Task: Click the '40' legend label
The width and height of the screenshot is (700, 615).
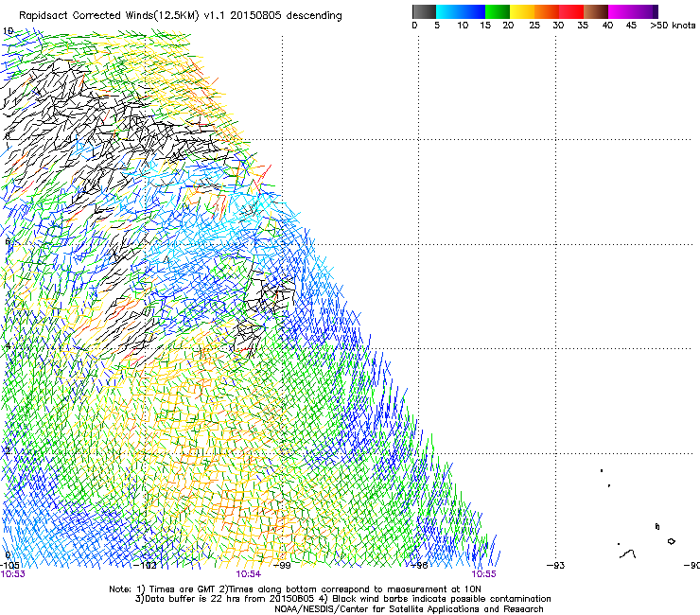Action: click(x=607, y=26)
